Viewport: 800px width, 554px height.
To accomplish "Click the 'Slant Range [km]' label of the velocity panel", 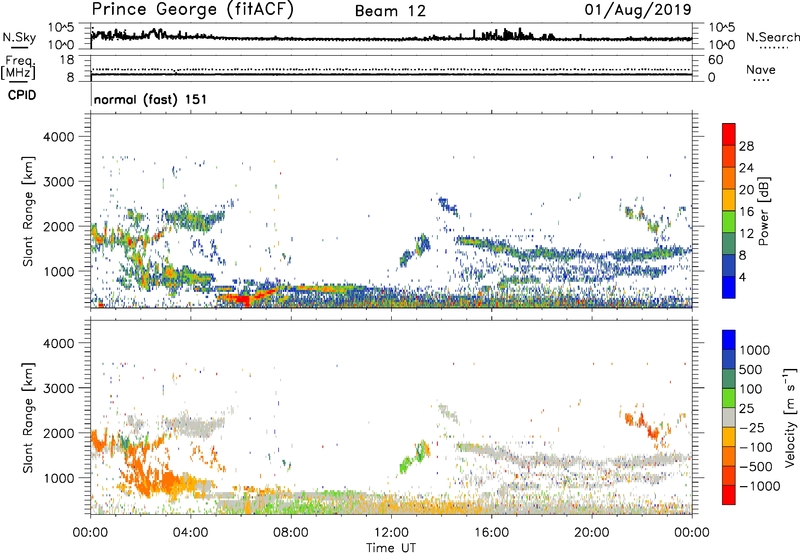I will tap(28, 418).
